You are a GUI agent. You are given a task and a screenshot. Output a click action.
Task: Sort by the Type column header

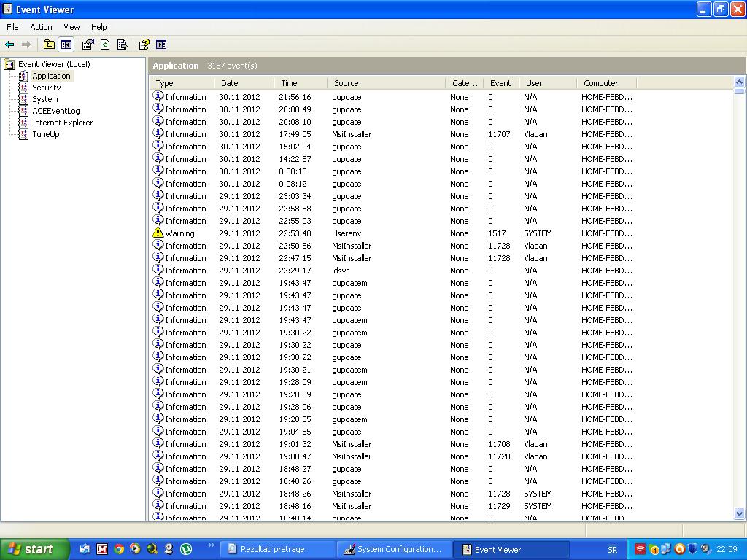tap(182, 83)
